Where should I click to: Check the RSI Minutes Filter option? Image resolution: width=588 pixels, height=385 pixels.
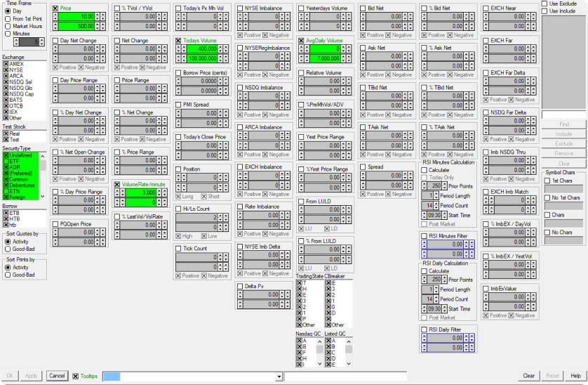424,235
